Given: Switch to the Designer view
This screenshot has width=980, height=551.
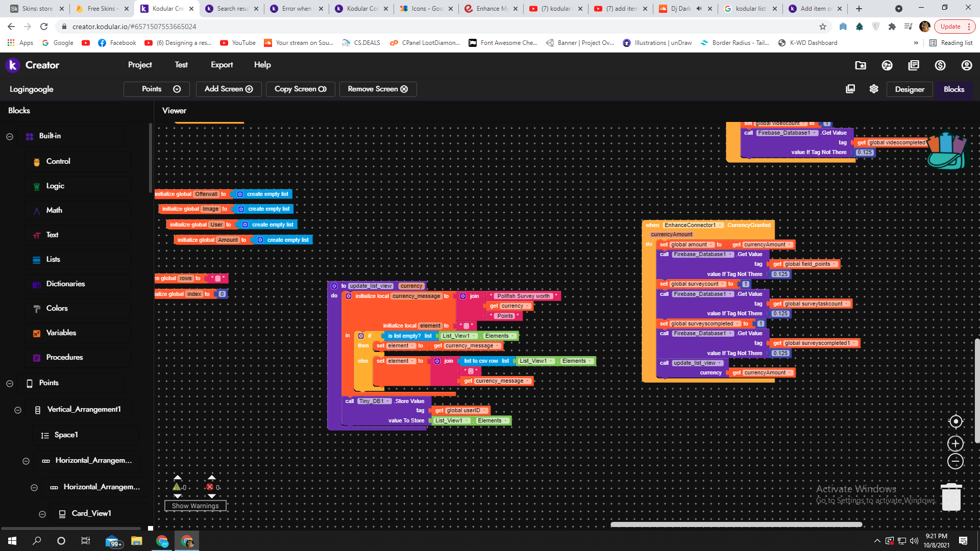Looking at the screenshot, I should click(x=909, y=89).
